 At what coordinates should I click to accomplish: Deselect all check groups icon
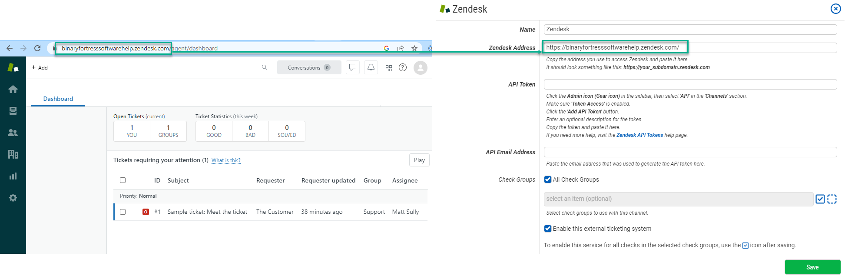(x=832, y=199)
